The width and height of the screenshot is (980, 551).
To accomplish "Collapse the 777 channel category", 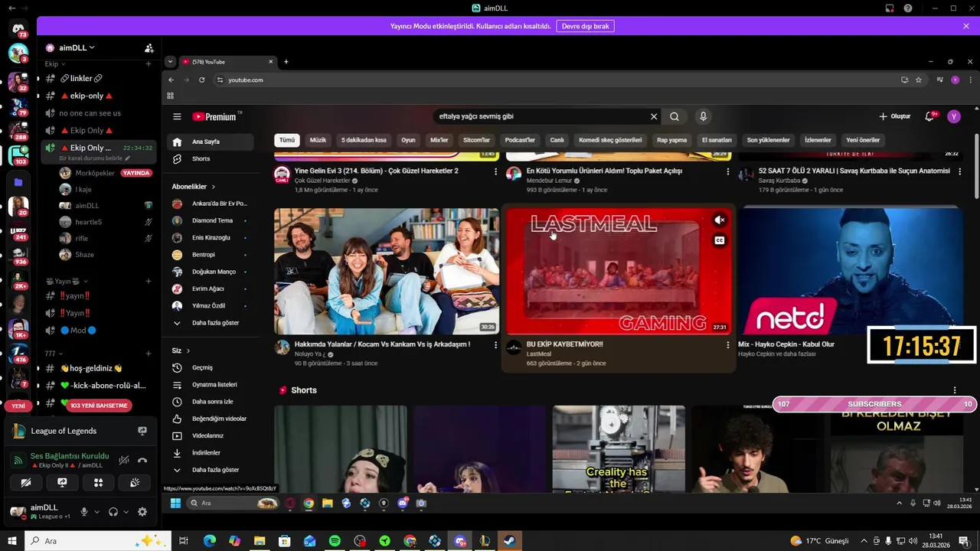I will 54,354.
